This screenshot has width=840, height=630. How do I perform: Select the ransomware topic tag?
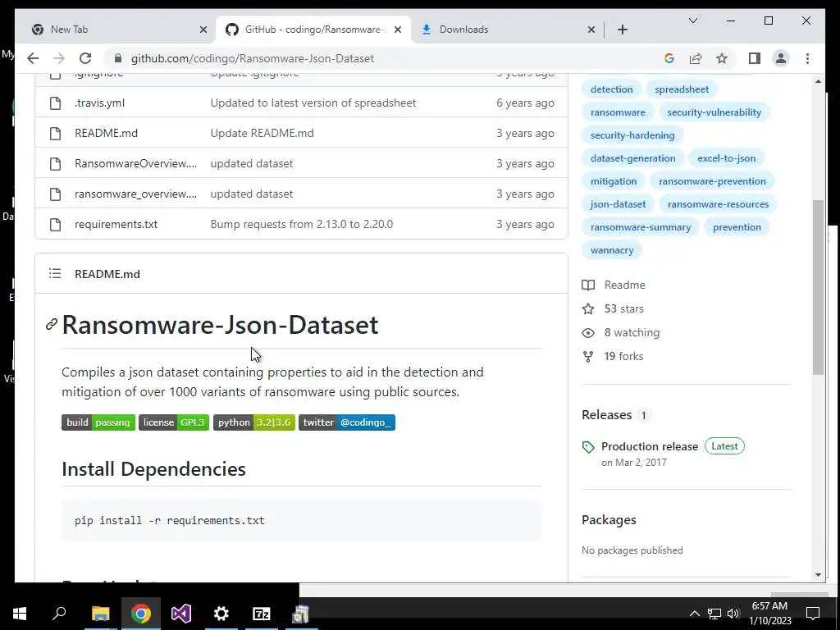pos(618,112)
